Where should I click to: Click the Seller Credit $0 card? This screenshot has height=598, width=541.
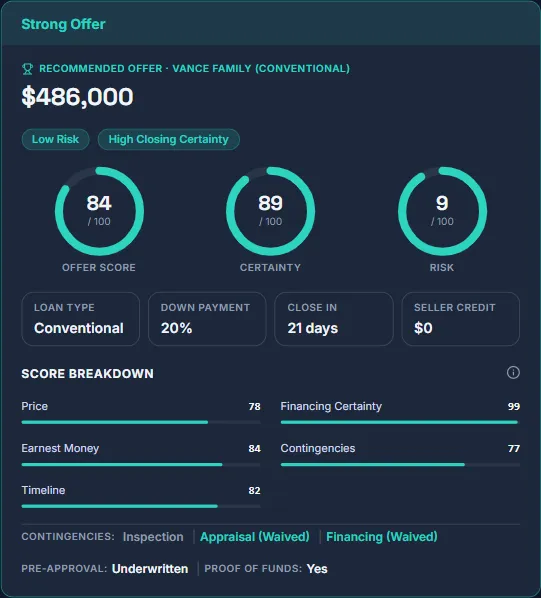click(461, 319)
